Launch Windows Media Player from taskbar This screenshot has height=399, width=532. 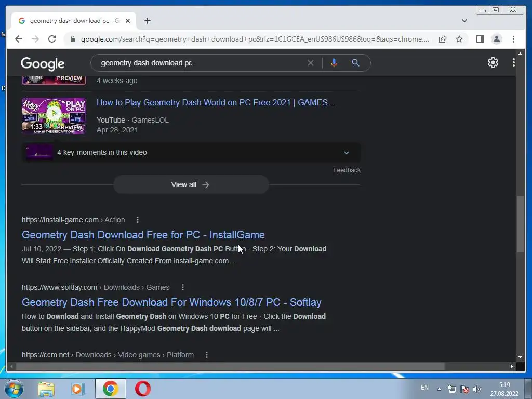(x=77, y=389)
